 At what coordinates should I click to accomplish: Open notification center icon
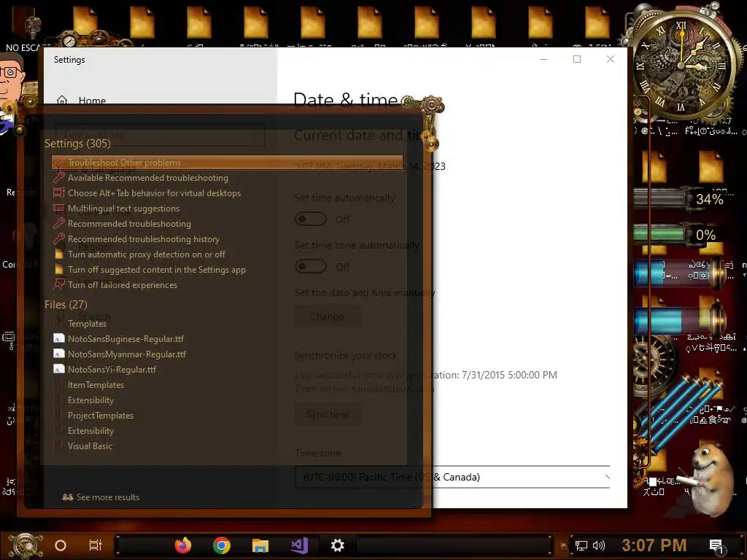tap(716, 546)
